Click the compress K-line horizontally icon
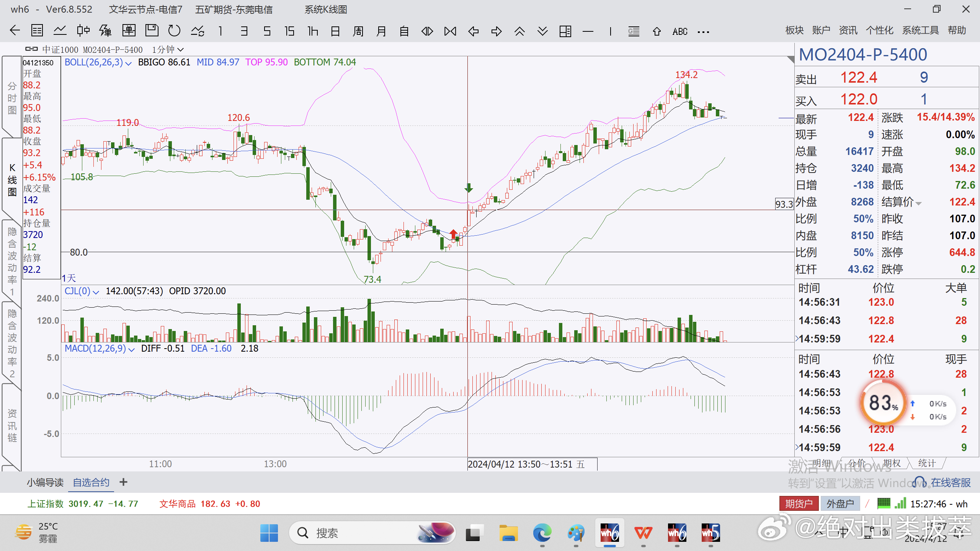980x551 pixels. click(450, 31)
